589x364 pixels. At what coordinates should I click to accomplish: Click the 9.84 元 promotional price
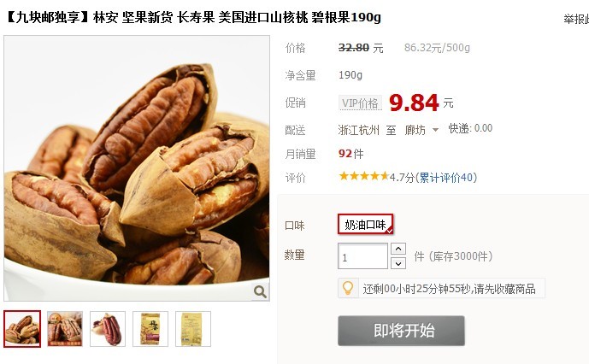tap(421, 103)
